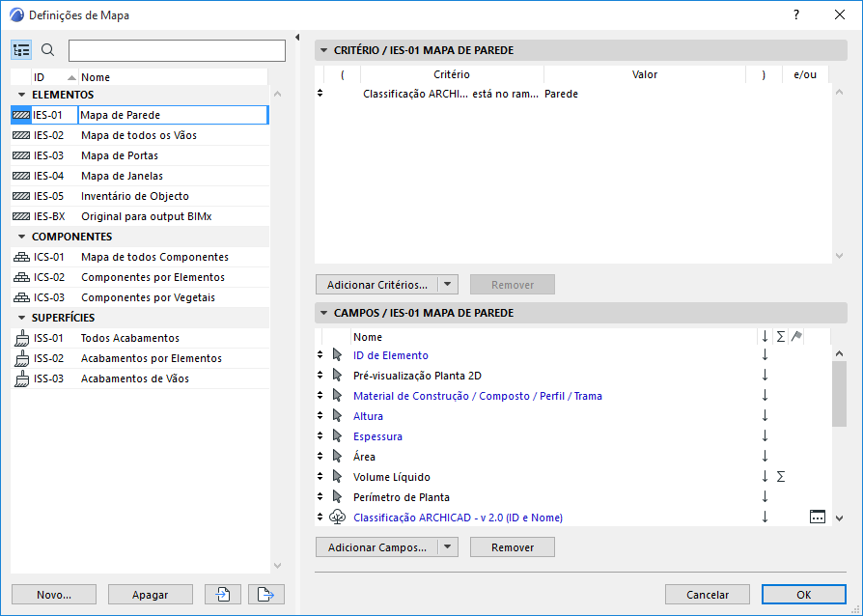
Task: Toggle the sort arrow for Pré-visualização Planta 2D
Action: click(x=765, y=376)
